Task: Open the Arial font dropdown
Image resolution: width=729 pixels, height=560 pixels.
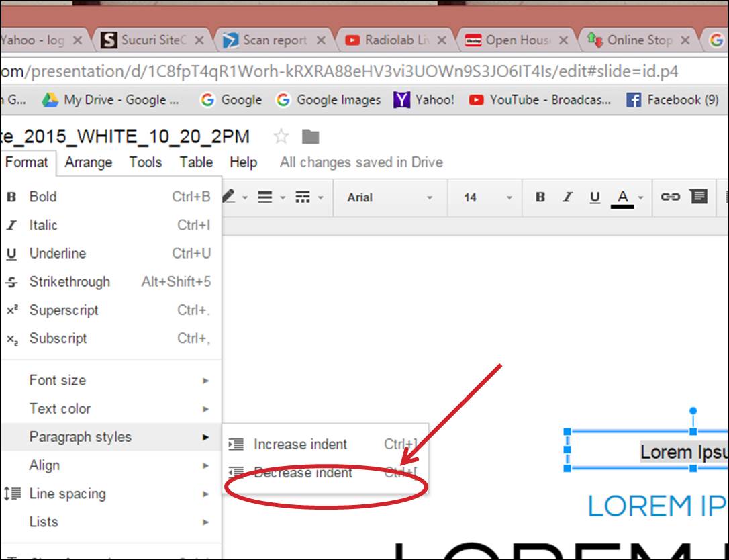Action: pos(389,197)
